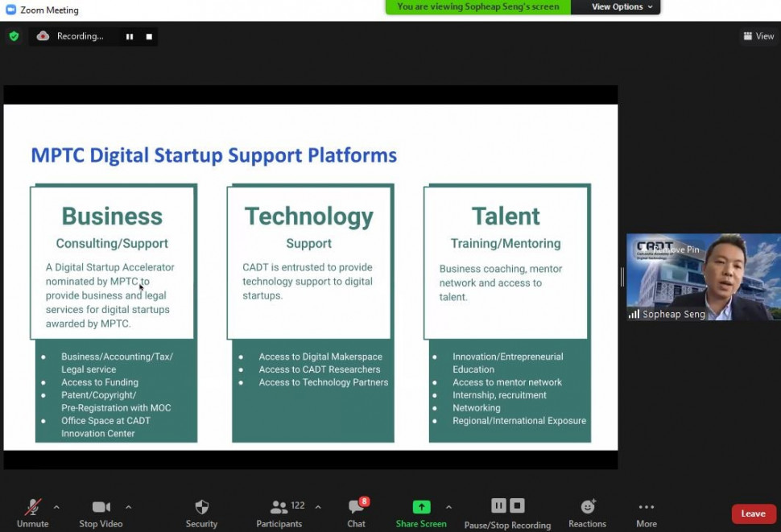Click the 'Business' card heading
Screen dimensions: 781x532
tap(112, 217)
